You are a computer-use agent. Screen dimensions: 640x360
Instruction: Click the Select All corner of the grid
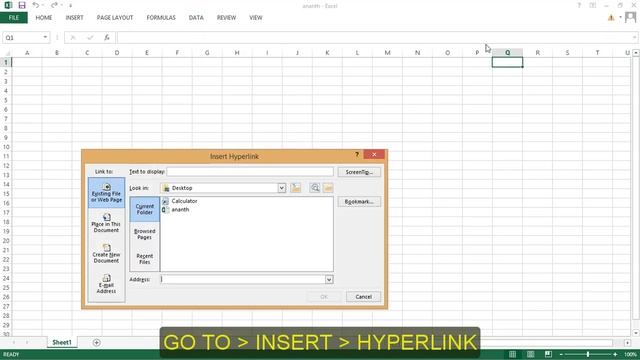pos(6,53)
